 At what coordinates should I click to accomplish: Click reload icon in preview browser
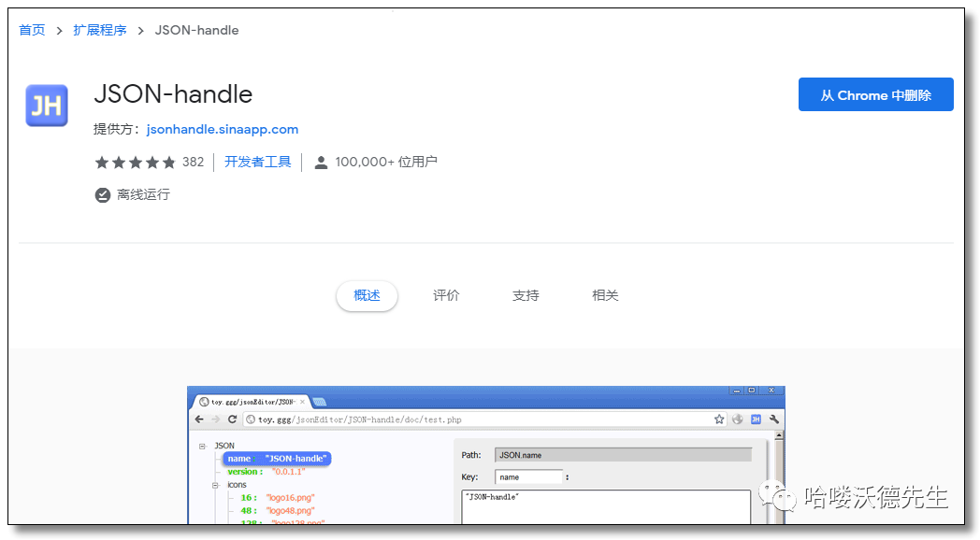click(x=232, y=419)
